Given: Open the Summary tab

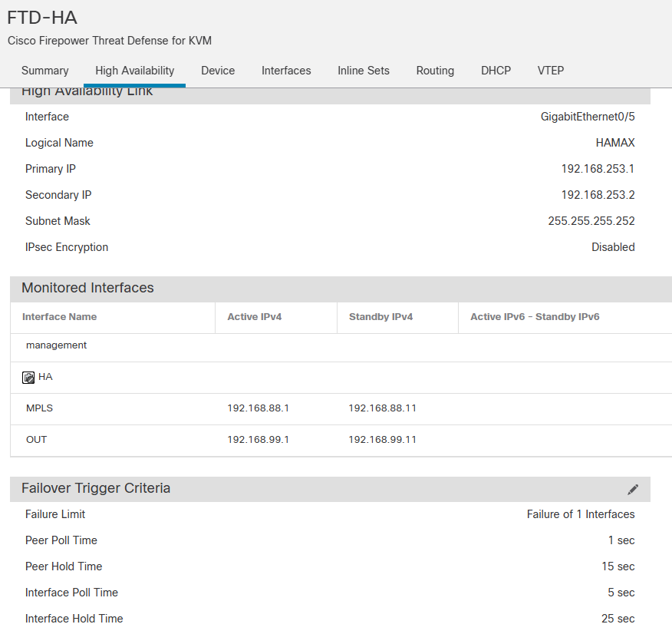Looking at the screenshot, I should pos(45,71).
